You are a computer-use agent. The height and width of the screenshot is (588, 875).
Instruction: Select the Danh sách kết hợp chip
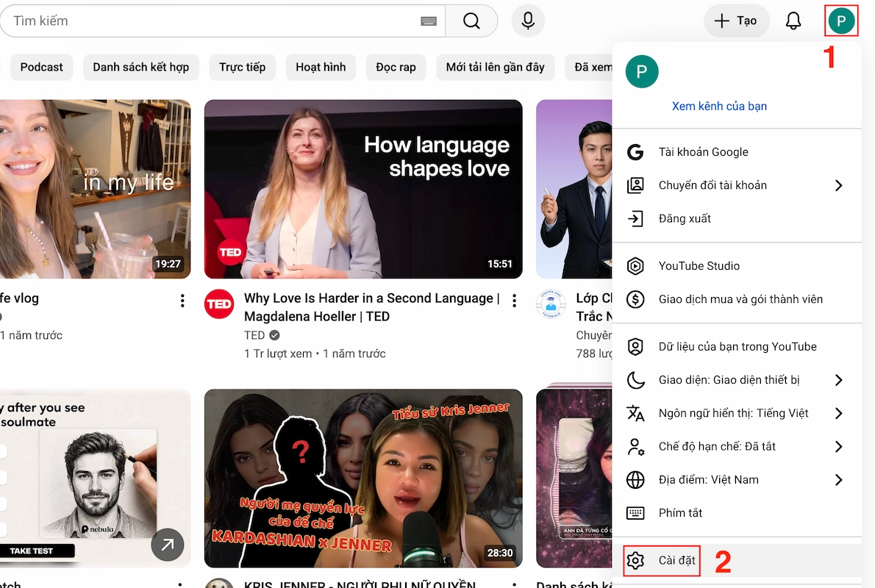140,68
